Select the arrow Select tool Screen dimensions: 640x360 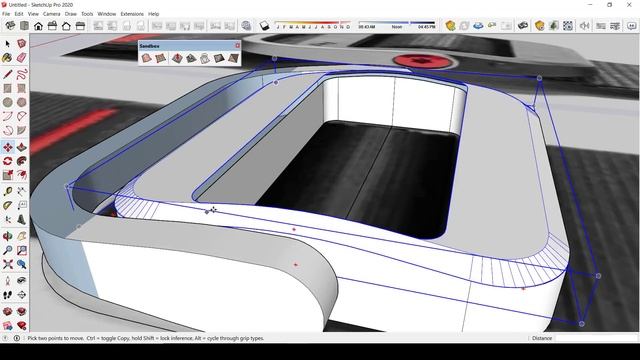pyautogui.click(x=7, y=43)
